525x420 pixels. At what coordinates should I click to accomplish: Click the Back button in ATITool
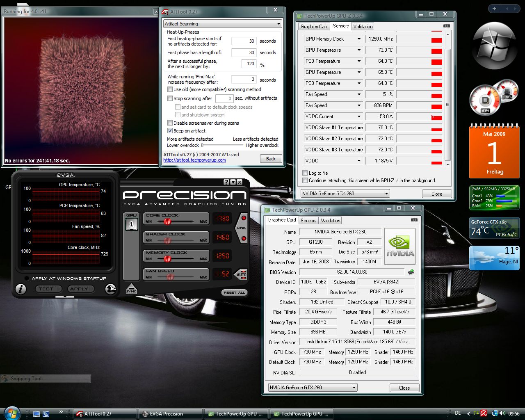pos(271,159)
